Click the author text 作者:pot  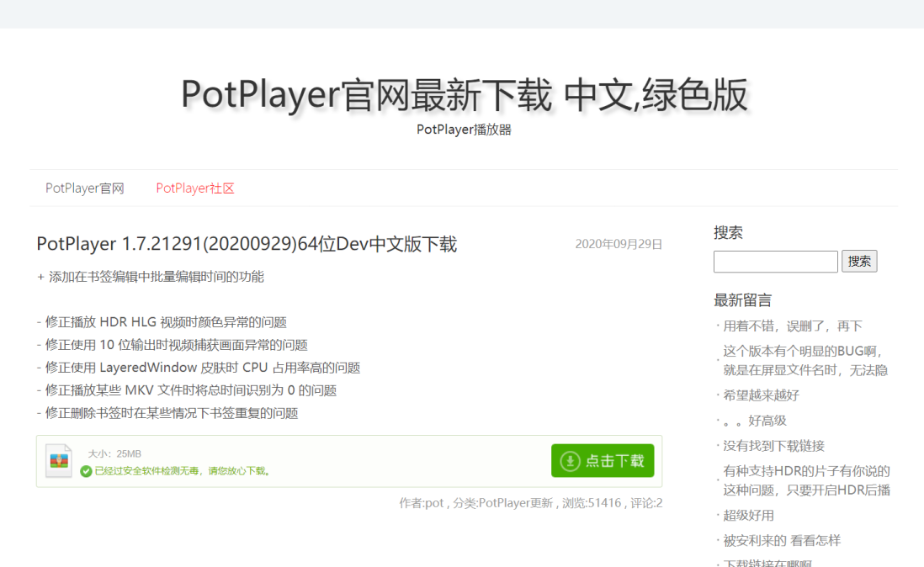[421, 503]
